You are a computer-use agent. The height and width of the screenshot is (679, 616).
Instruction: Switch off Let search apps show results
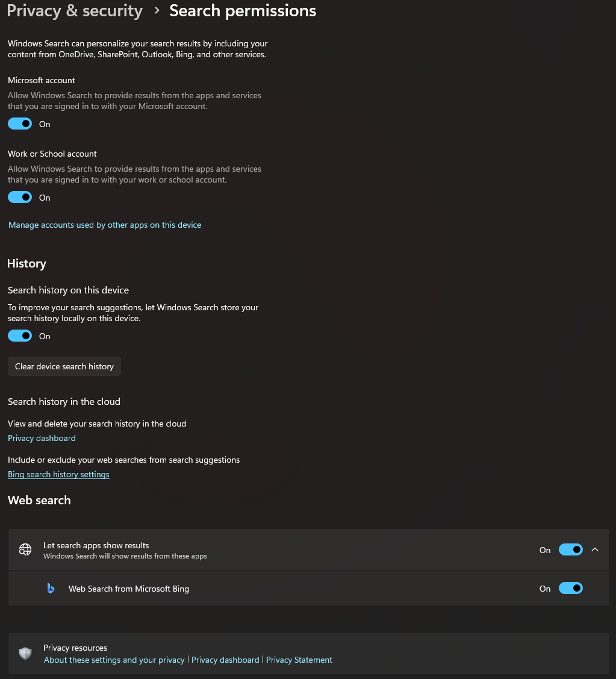570,549
